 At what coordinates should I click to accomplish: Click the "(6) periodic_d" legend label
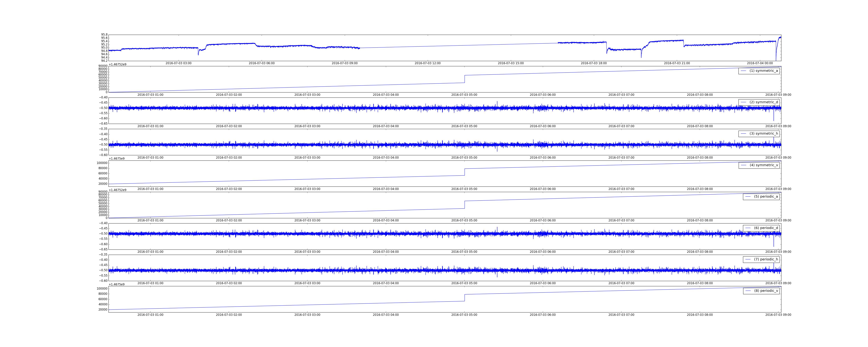click(x=766, y=228)
